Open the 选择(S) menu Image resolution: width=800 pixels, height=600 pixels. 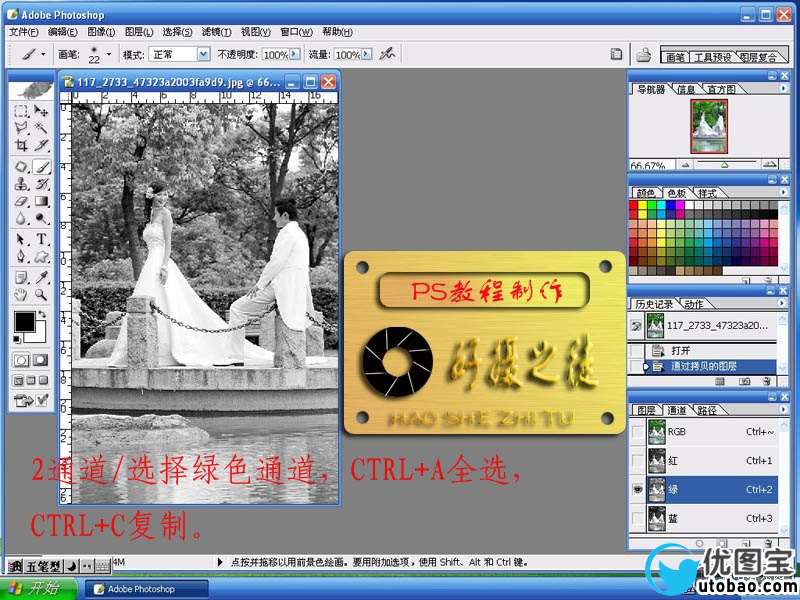177,32
